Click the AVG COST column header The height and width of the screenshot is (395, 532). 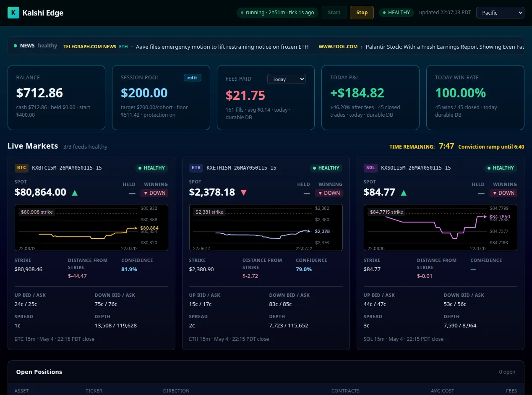point(442,391)
